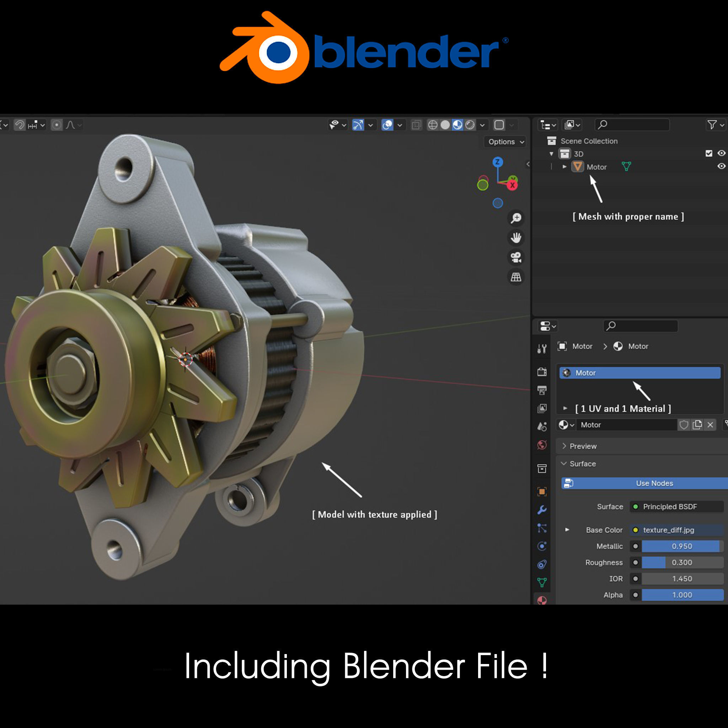The image size is (728, 728).
Task: Select wireframe viewport shading
Action: point(433,125)
